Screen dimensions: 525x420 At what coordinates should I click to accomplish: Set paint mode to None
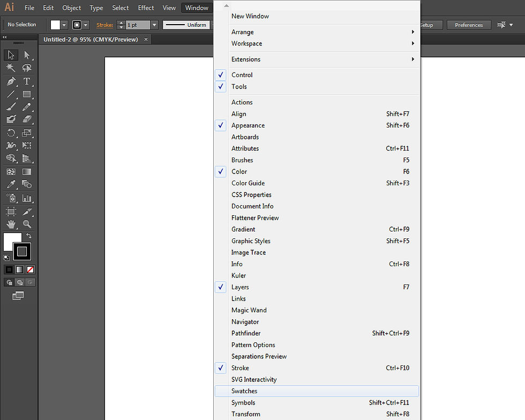pyautogui.click(x=30, y=269)
